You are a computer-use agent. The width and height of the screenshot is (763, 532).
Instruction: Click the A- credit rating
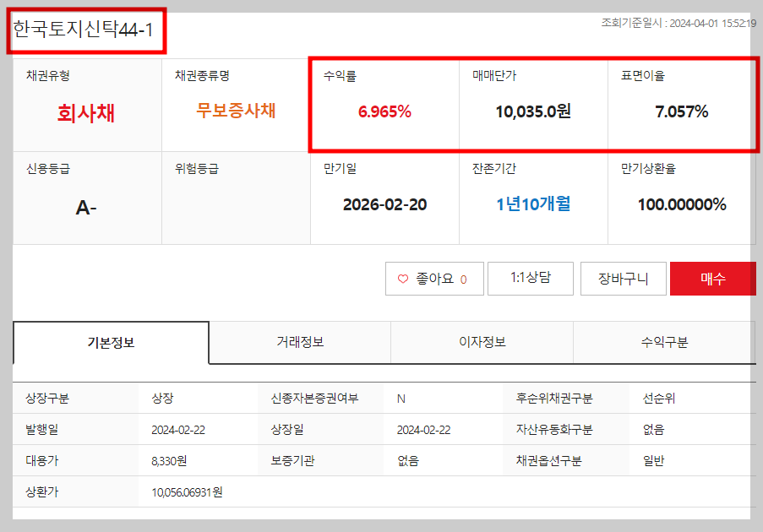pyautogui.click(x=86, y=208)
